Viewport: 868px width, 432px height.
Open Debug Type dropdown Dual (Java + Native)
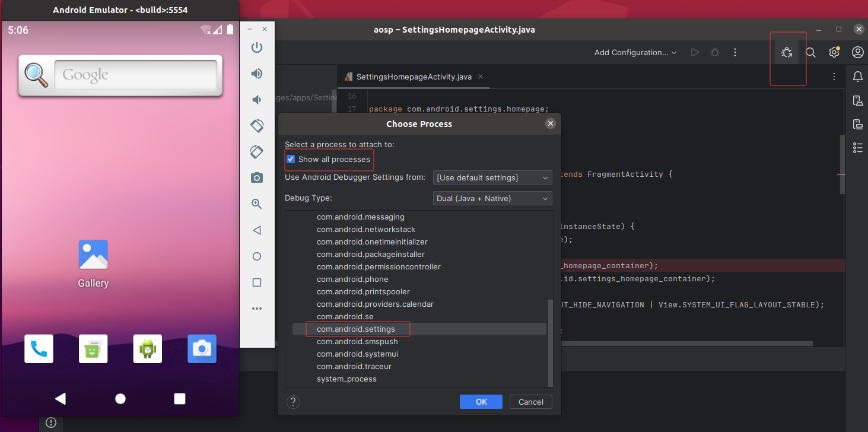pos(492,198)
